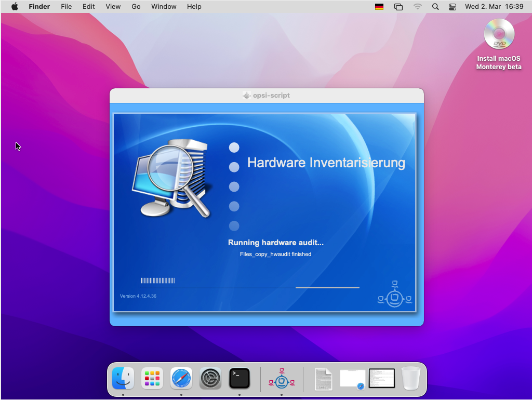Restore the minimized text window thumbnail in Dock

[x=382, y=378]
